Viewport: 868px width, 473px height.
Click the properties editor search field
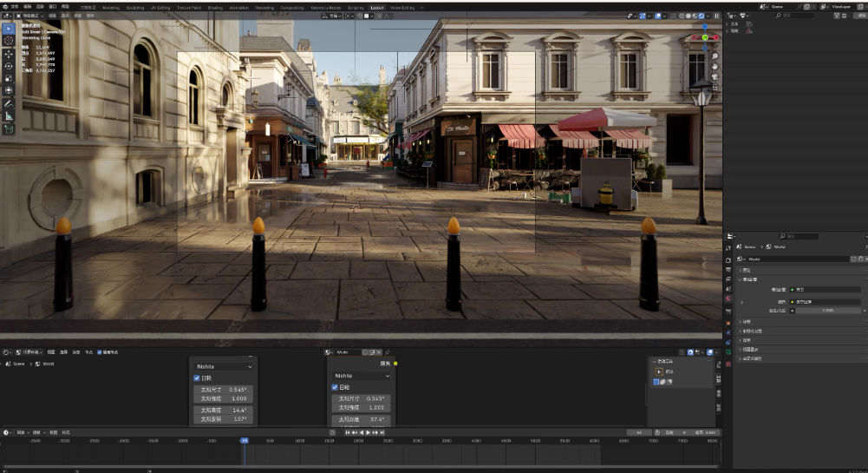[799, 236]
